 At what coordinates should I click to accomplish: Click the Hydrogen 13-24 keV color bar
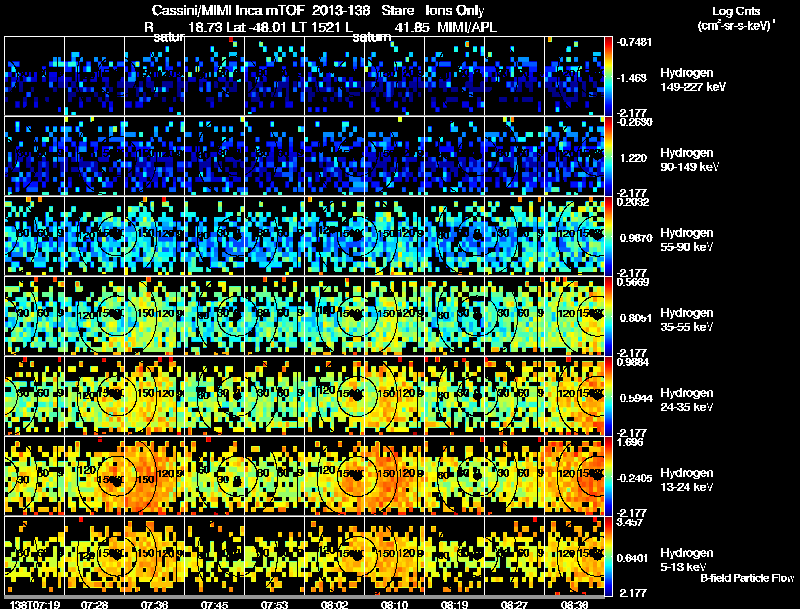click(608, 476)
